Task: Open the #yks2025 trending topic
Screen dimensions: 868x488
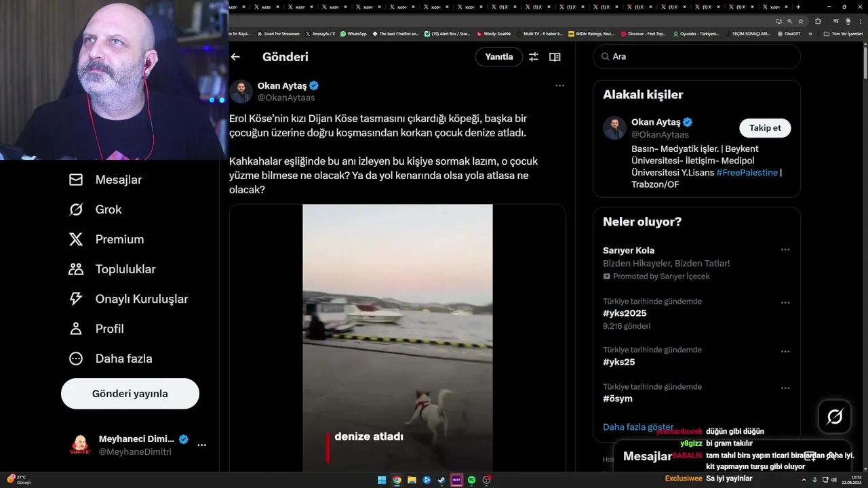Action: [625, 313]
